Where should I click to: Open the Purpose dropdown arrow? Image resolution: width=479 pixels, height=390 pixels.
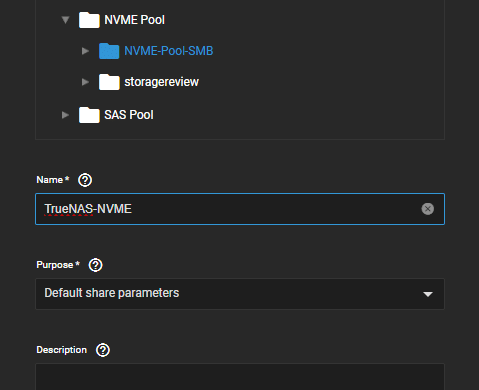(x=428, y=294)
